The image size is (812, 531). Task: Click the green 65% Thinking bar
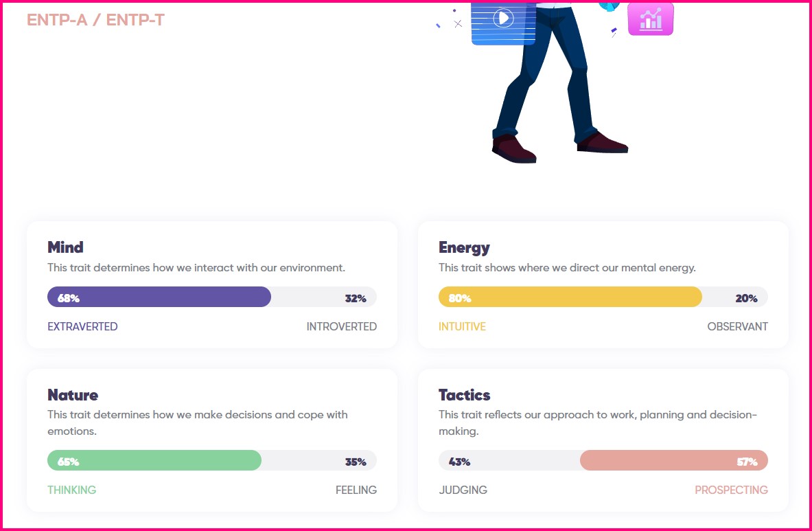click(154, 460)
